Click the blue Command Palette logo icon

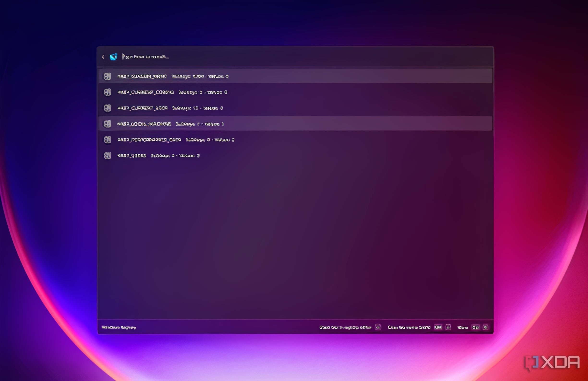114,57
